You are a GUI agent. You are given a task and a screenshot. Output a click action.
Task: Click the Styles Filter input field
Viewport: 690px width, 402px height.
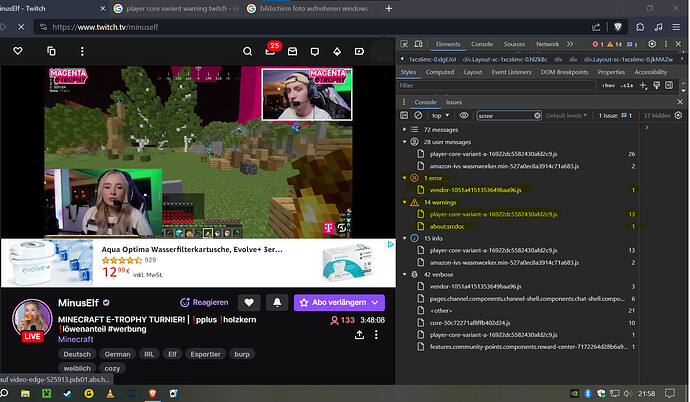pos(496,85)
